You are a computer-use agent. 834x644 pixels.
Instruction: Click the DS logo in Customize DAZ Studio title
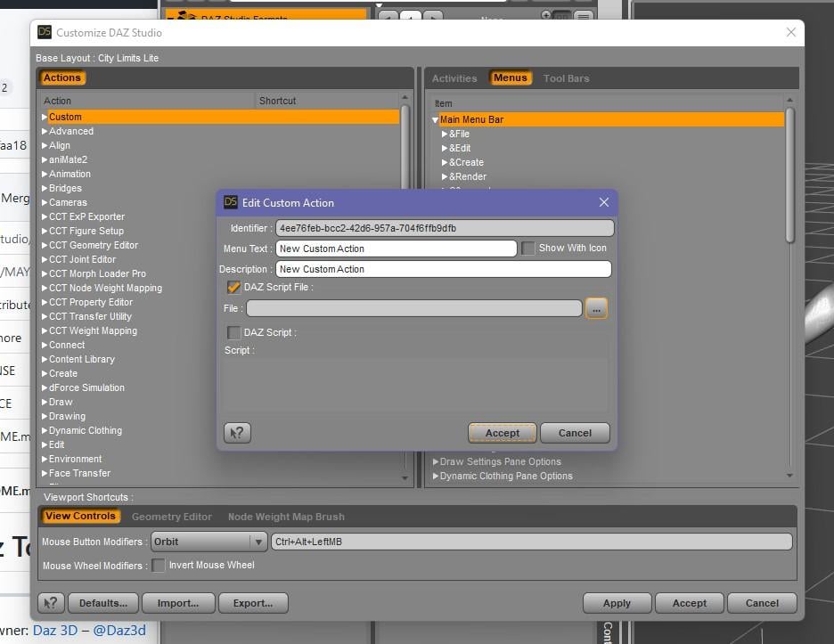[45, 32]
